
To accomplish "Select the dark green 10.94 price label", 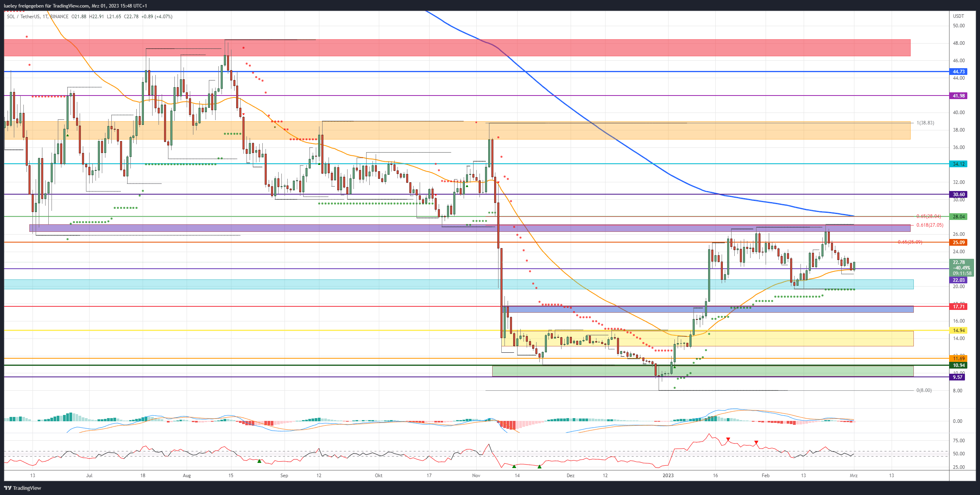I will 959,365.
